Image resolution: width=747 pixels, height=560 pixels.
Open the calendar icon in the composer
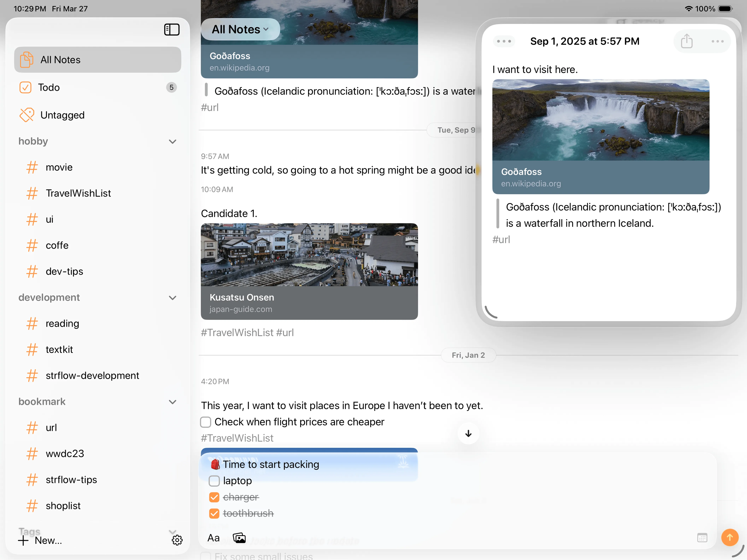[702, 537]
